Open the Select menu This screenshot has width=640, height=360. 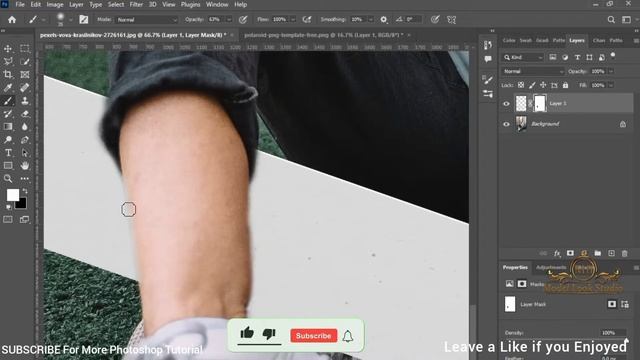[116, 4]
